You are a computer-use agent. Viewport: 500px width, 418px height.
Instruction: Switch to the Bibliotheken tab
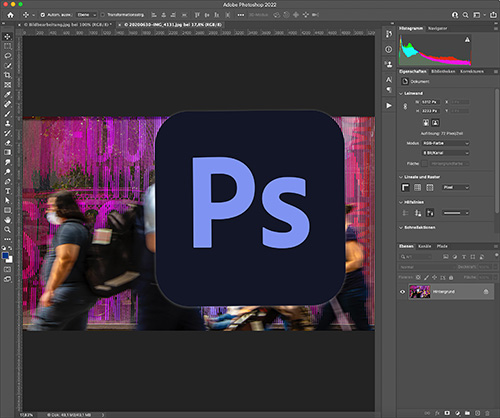pos(443,72)
